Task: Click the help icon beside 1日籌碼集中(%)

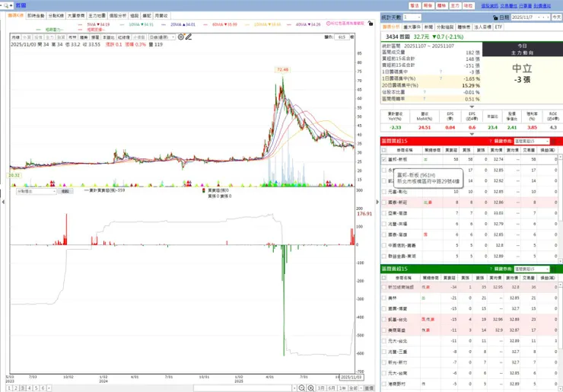Action: (x=441, y=78)
